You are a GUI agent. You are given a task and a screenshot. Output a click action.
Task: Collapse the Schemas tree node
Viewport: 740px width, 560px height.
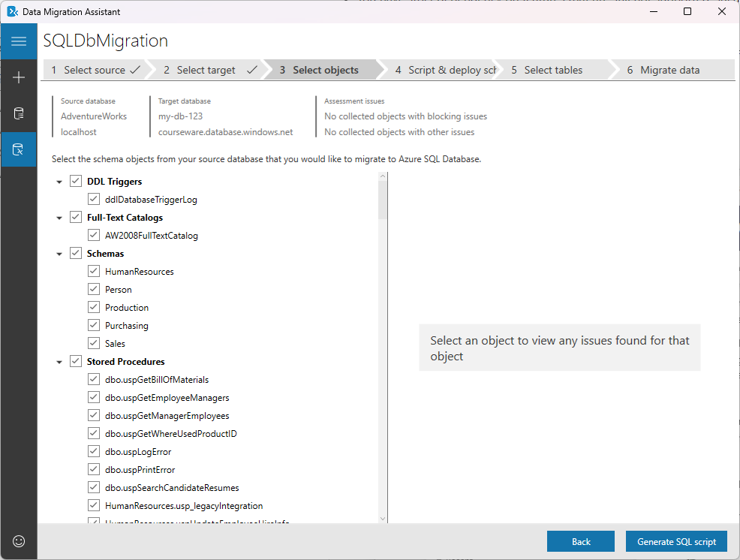click(59, 253)
